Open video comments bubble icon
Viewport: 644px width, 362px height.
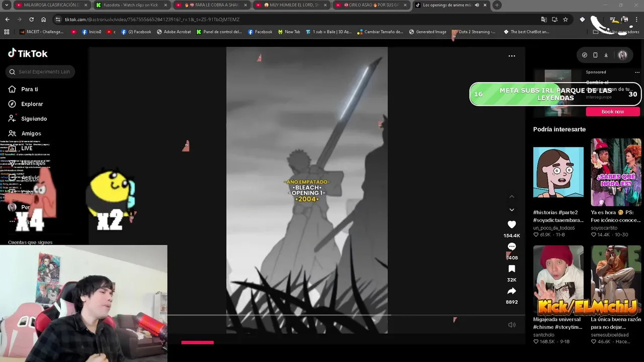tap(512, 246)
